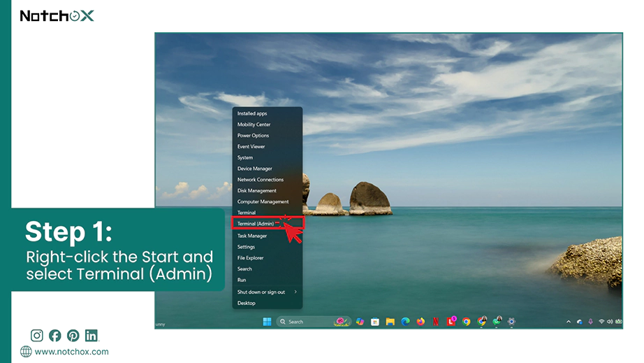The image size is (644, 363).
Task: Visit the www.notchox.com link
Action: (71, 352)
